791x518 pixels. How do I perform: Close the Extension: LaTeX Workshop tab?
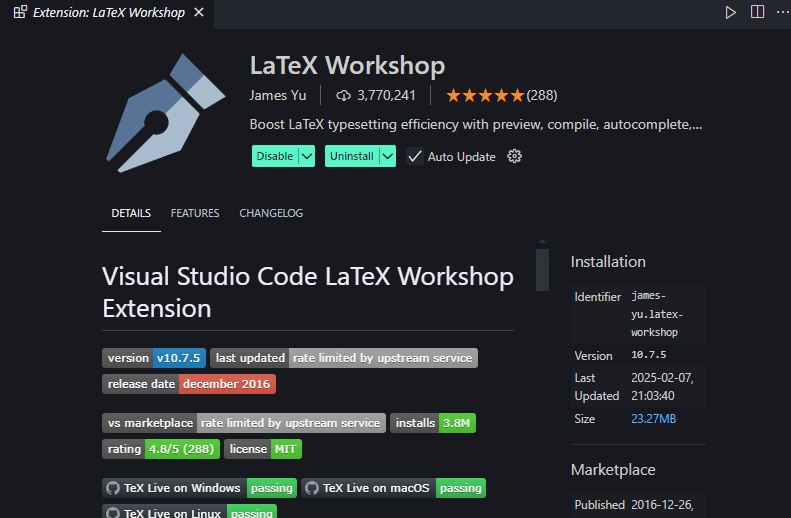coord(199,12)
